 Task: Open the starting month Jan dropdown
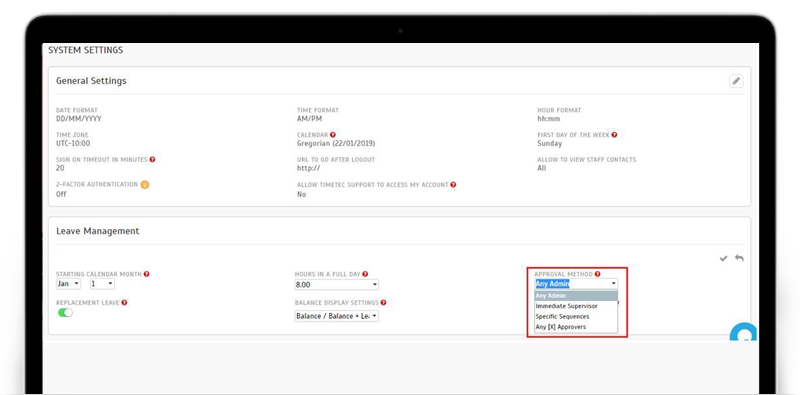tap(68, 284)
